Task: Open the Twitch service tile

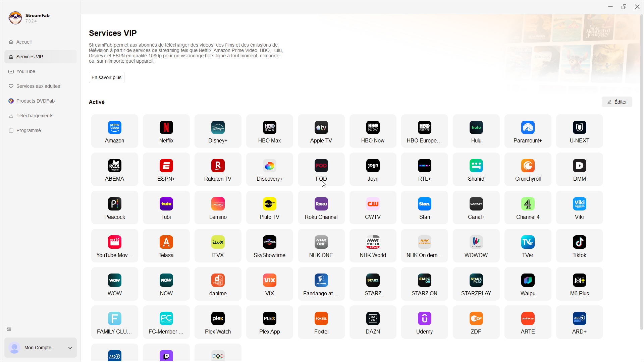Action: coord(166,353)
